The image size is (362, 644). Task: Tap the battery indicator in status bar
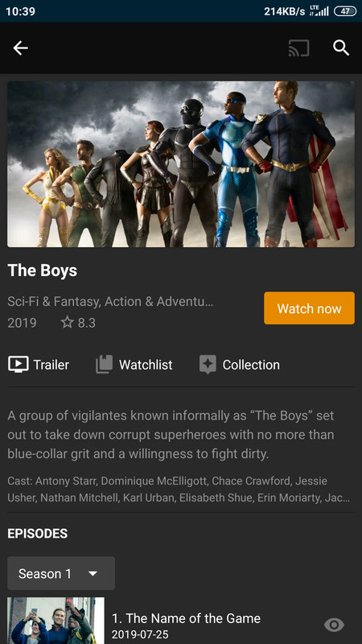(345, 11)
